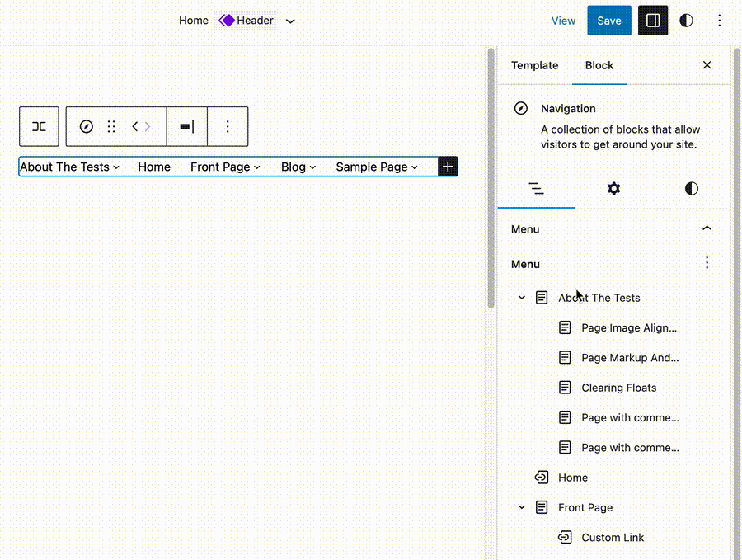This screenshot has width=742, height=560.
Task: Collapse the Menu panel chevron
Action: coord(707,228)
